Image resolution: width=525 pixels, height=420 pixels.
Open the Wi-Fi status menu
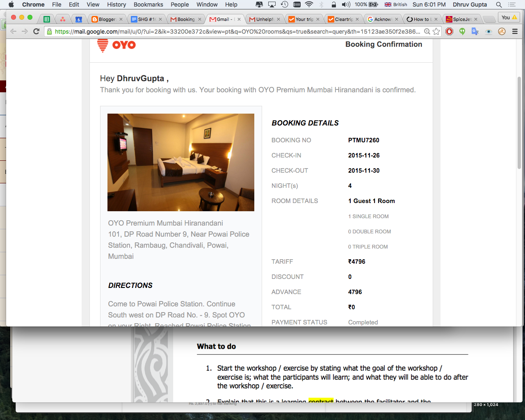(309, 5)
